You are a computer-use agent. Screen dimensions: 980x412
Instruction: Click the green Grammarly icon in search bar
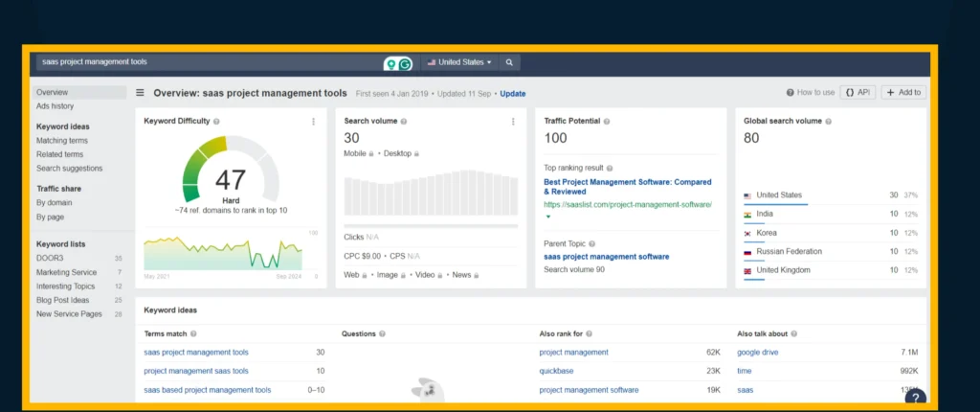[x=405, y=63]
